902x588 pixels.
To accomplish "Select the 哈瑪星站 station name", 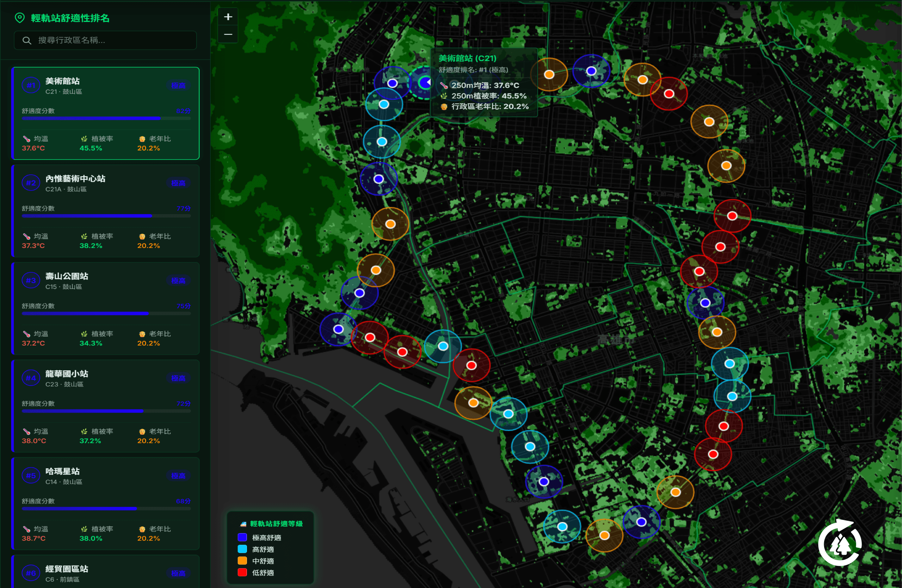I will pyautogui.click(x=62, y=471).
